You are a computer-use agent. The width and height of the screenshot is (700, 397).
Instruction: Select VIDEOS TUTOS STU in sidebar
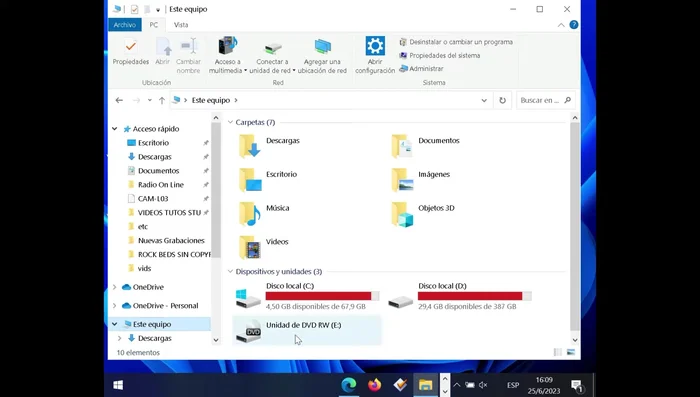coord(169,213)
